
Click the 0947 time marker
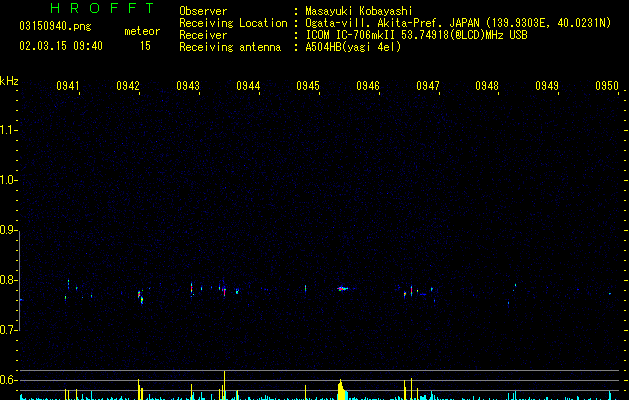point(428,85)
